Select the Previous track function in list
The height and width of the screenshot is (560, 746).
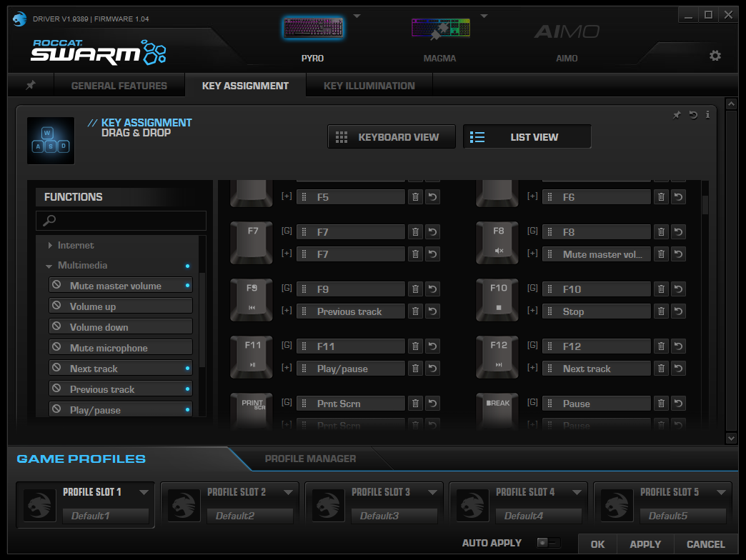[x=121, y=389]
